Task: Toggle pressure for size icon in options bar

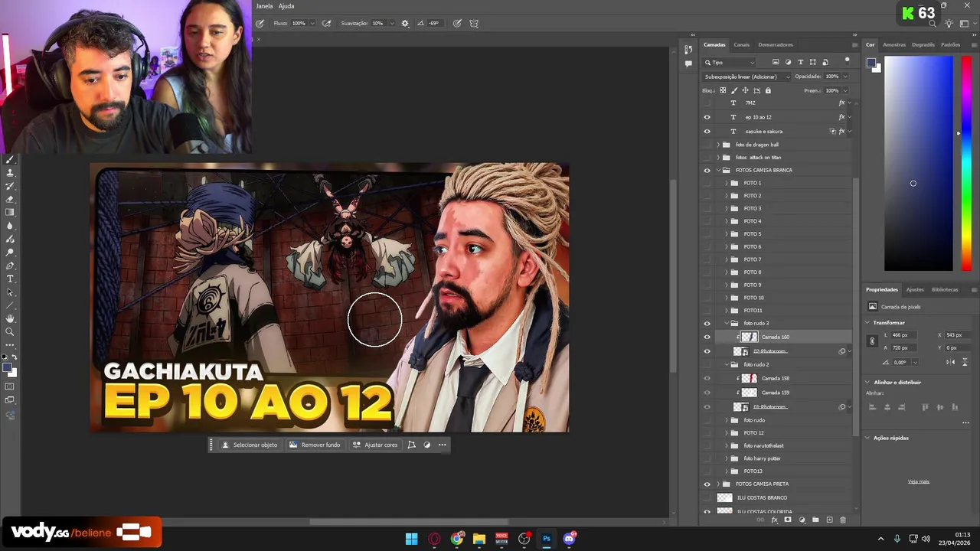Action: point(457,24)
